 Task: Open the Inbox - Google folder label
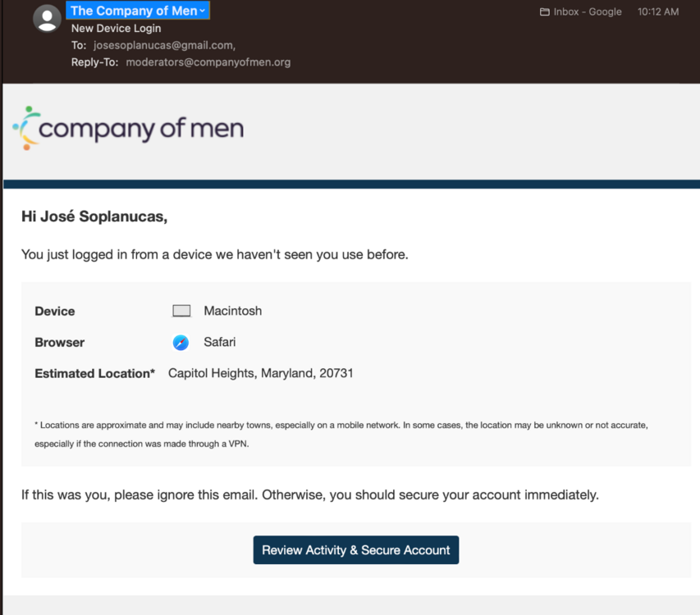pyautogui.click(x=586, y=11)
